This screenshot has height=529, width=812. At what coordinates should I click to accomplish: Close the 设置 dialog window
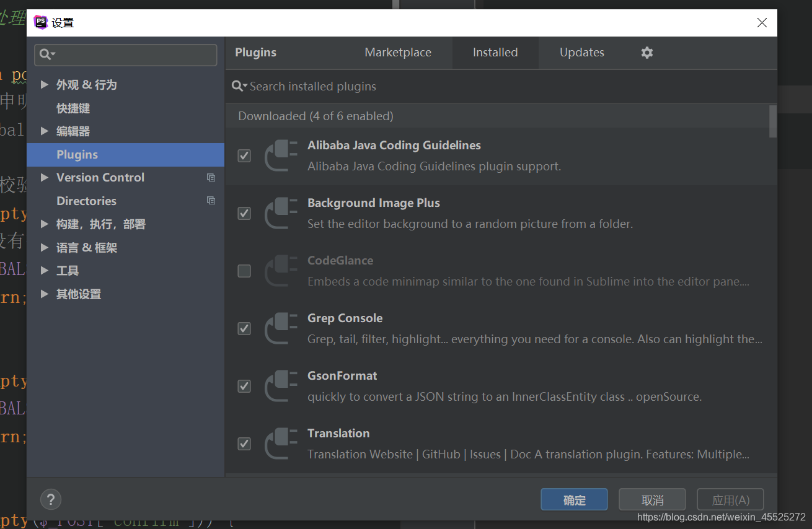[x=762, y=23]
